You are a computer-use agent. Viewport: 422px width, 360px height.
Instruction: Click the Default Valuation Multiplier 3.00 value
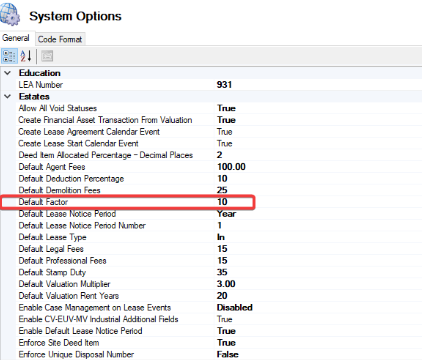226,284
